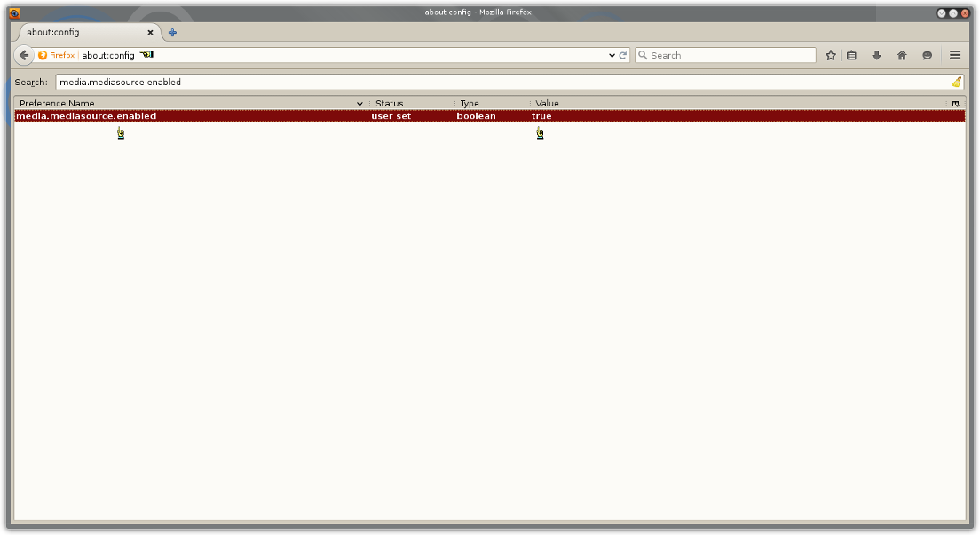Open the column picker icon
This screenshot has height=535, width=980.
[956, 104]
